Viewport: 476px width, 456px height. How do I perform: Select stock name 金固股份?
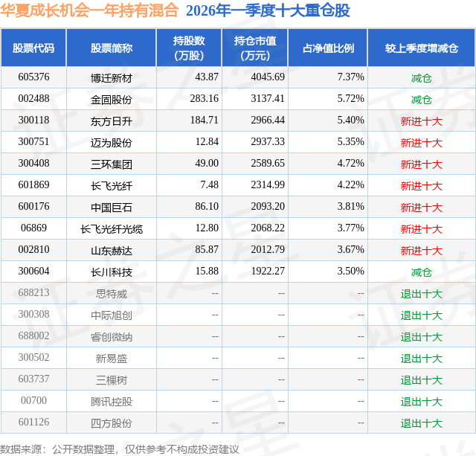[112, 100]
